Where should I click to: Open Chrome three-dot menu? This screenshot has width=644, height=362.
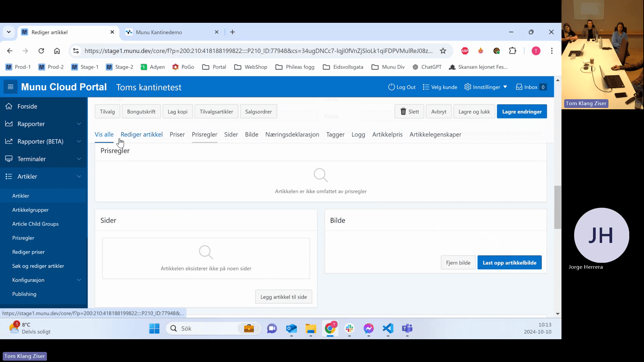coord(552,51)
